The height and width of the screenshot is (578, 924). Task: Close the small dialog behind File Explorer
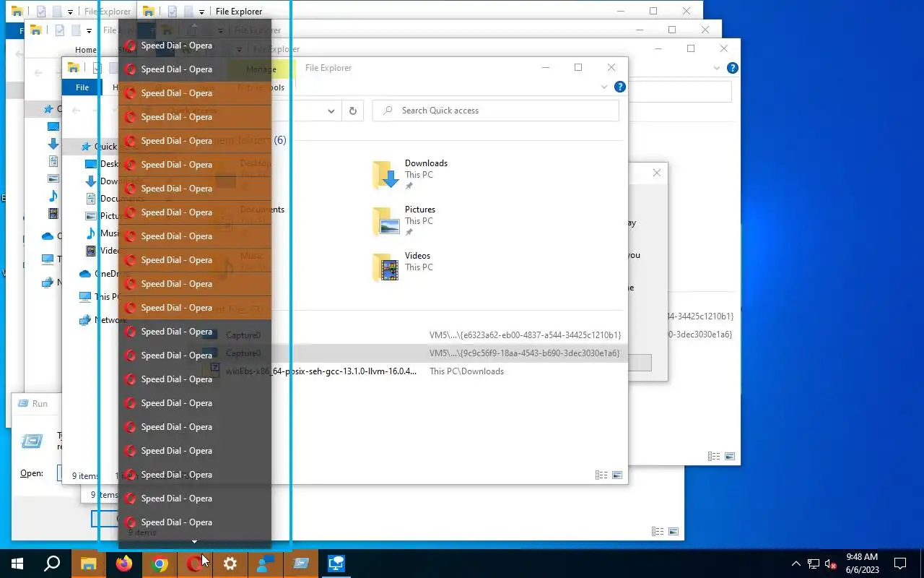tap(656, 173)
